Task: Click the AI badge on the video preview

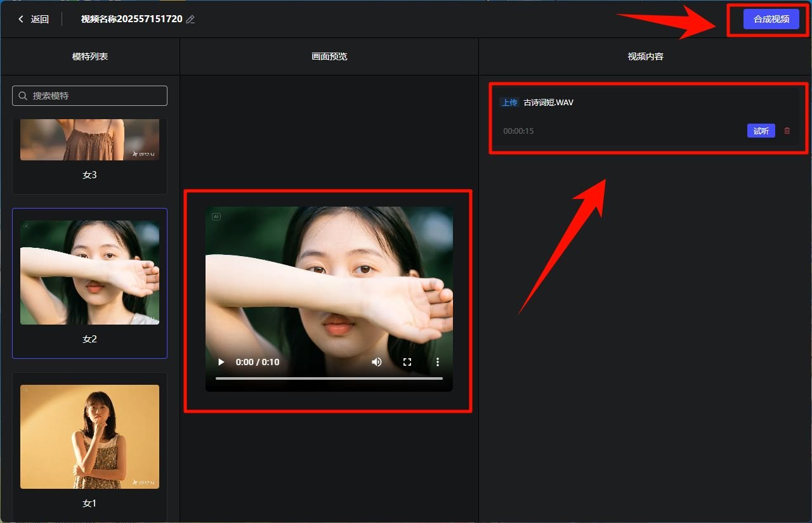Action: point(216,216)
